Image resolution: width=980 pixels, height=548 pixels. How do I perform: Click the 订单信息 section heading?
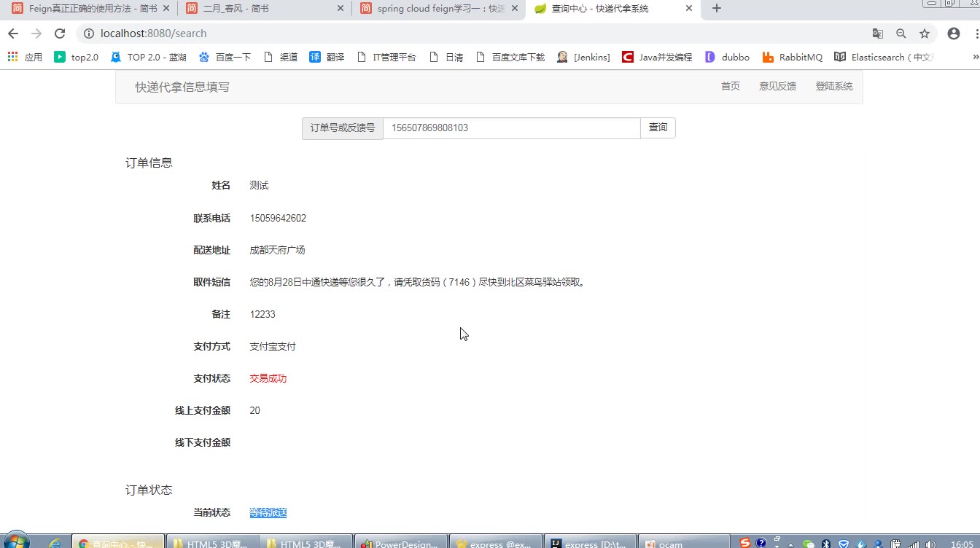tap(149, 163)
